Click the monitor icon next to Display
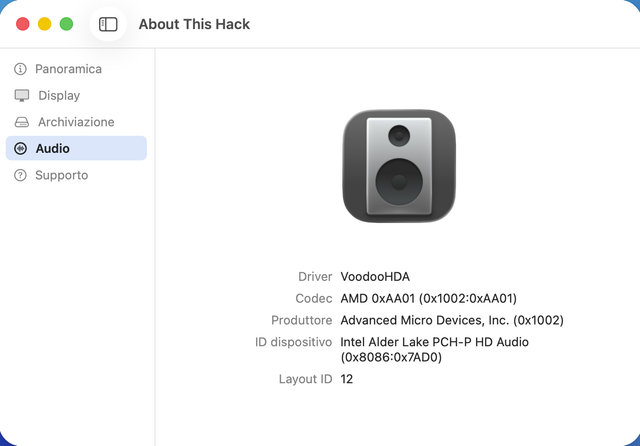This screenshot has height=446, width=640. tap(22, 95)
